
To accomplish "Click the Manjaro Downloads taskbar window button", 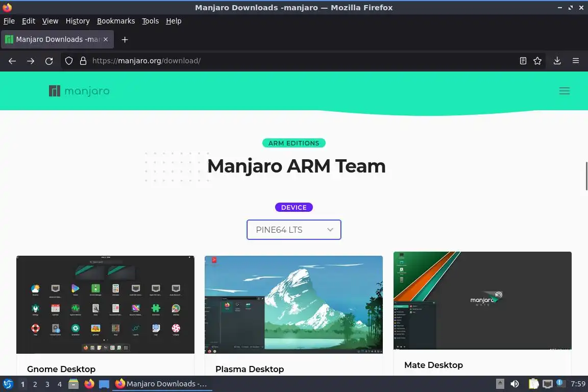I will coord(162,384).
